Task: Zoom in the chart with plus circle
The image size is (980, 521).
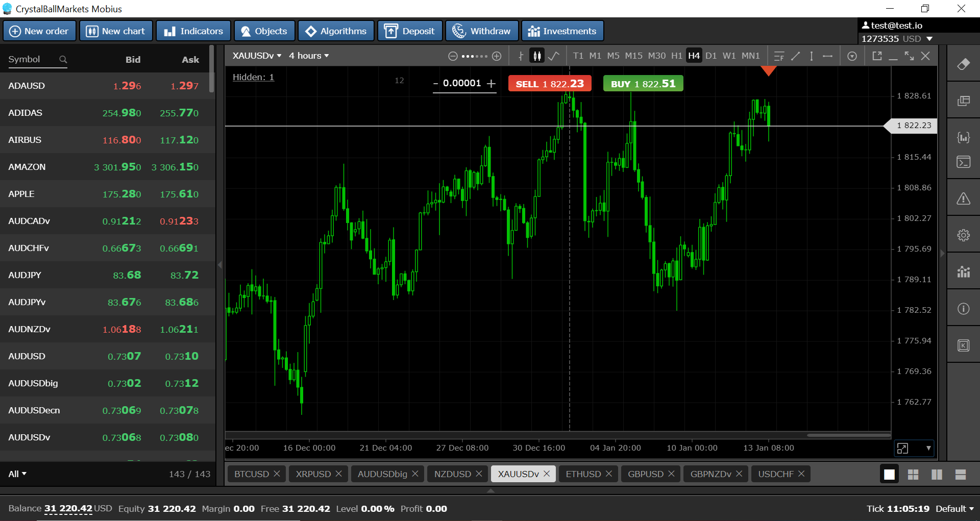Action: 497,56
